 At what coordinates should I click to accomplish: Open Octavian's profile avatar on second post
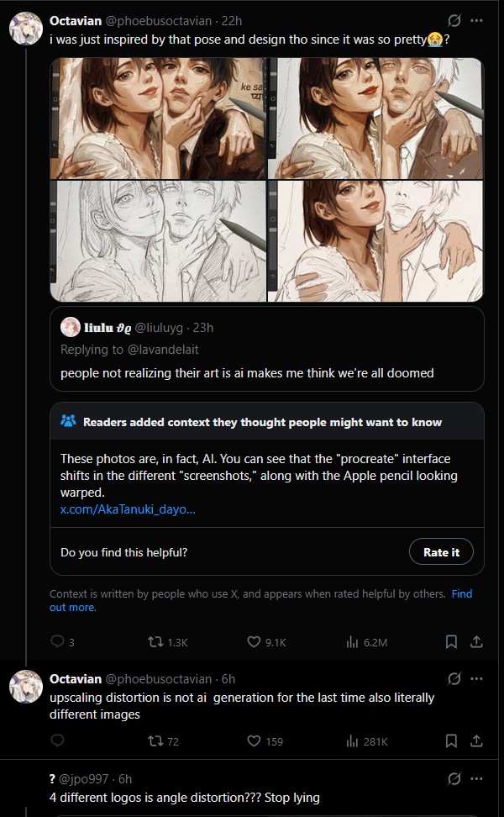tap(25, 686)
